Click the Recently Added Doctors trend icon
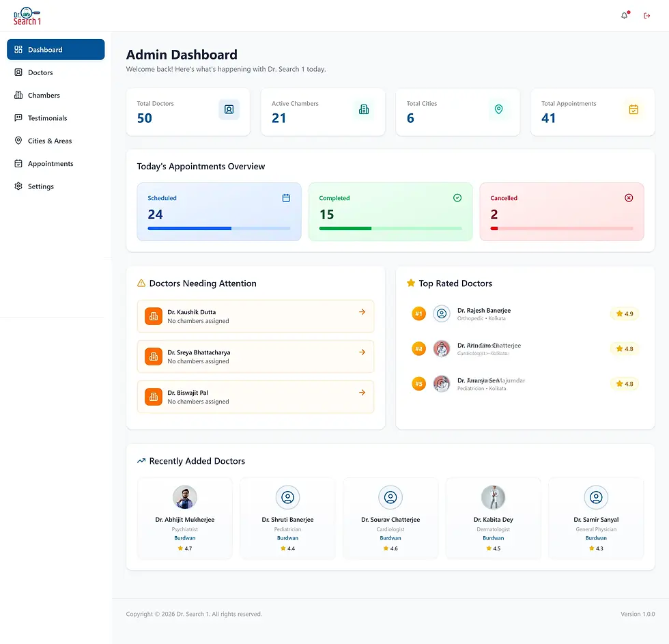The height and width of the screenshot is (644, 669). [141, 461]
